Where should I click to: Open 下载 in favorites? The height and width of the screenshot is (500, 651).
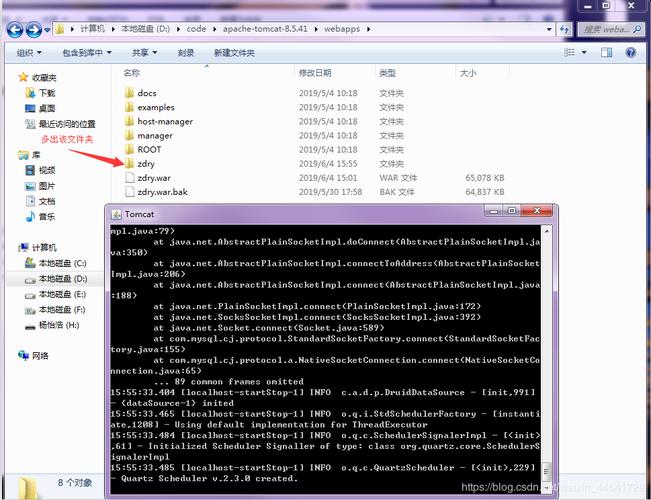pos(47,93)
